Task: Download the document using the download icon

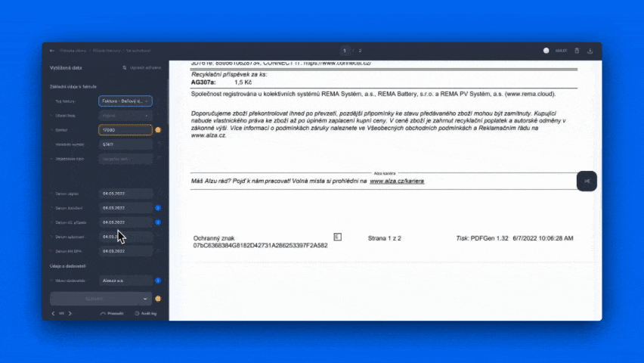Action: click(x=590, y=51)
